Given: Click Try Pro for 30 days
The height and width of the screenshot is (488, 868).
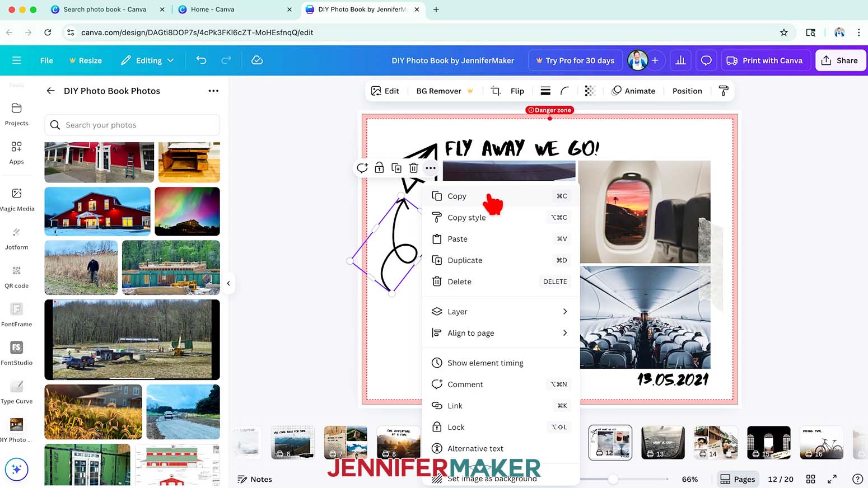Looking at the screenshot, I should 575,60.
